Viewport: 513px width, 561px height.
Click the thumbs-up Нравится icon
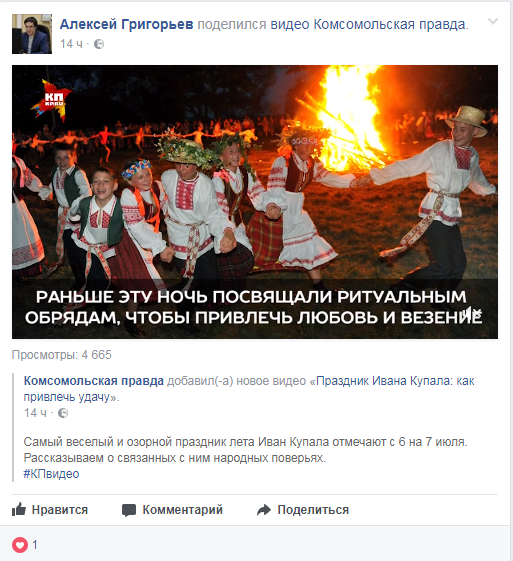point(19,509)
